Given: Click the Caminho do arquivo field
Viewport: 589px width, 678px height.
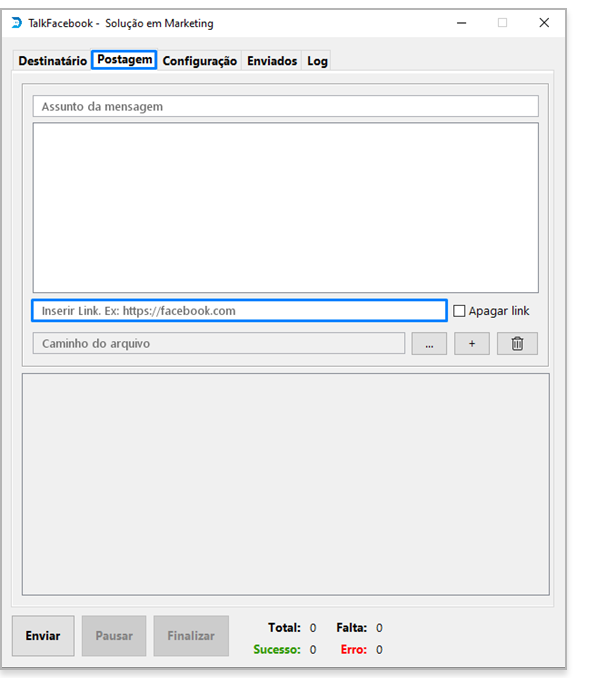Looking at the screenshot, I should (x=219, y=343).
